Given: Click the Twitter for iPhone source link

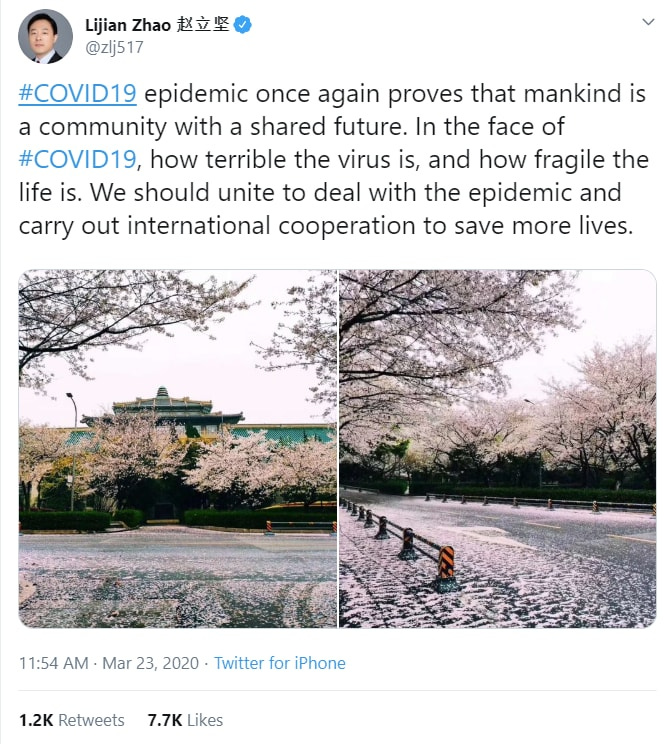Looking at the screenshot, I should pyautogui.click(x=280, y=663).
